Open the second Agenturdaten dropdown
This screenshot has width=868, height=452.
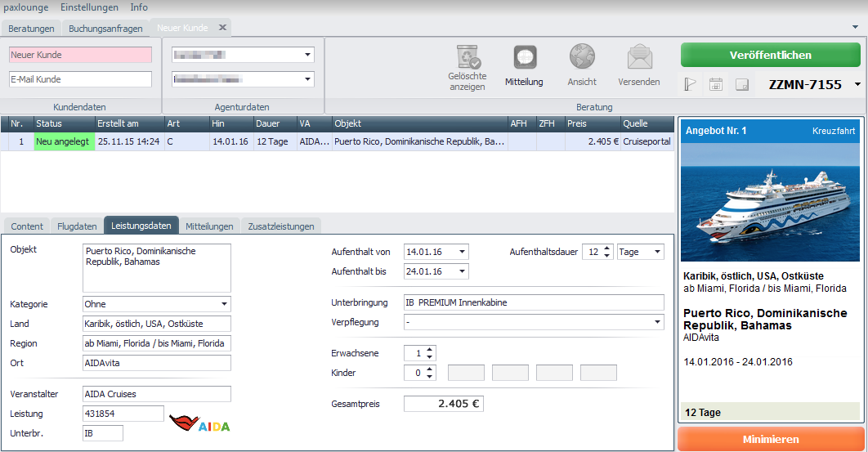point(307,79)
